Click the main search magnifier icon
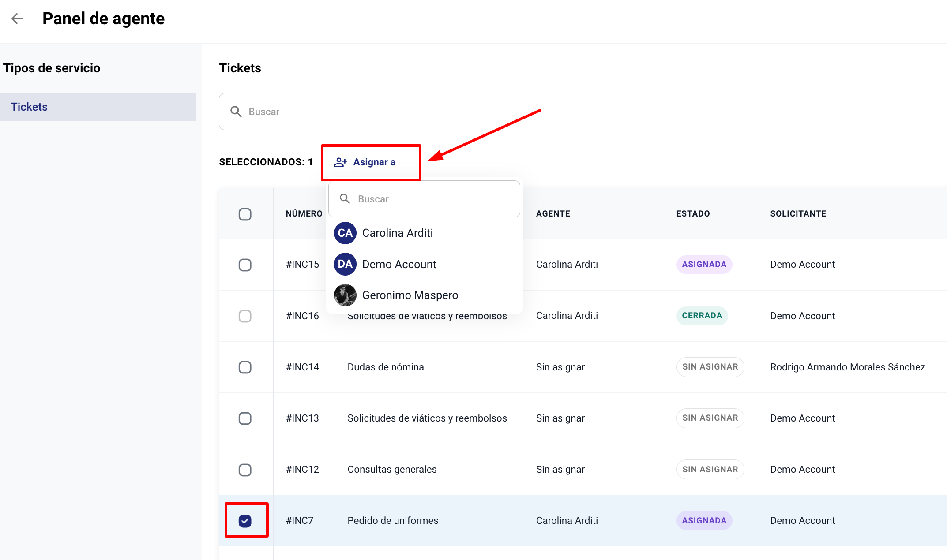 pyautogui.click(x=236, y=112)
